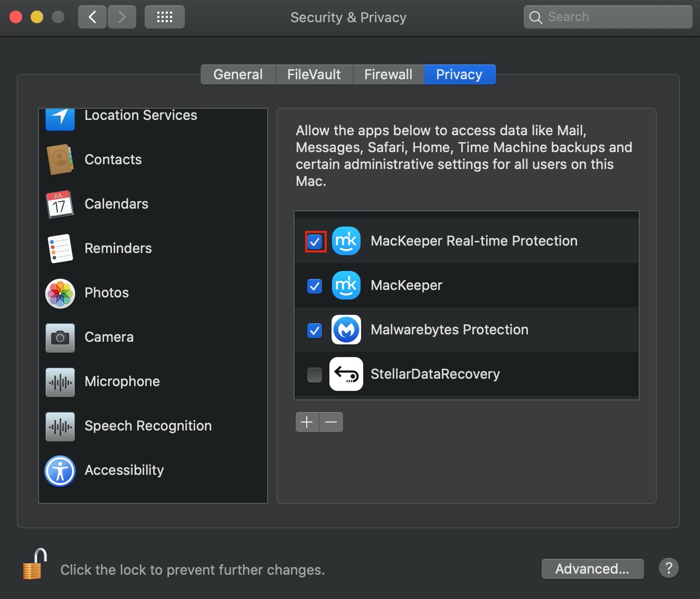Select Contacts label in sidebar
The image size is (700, 599).
click(113, 160)
